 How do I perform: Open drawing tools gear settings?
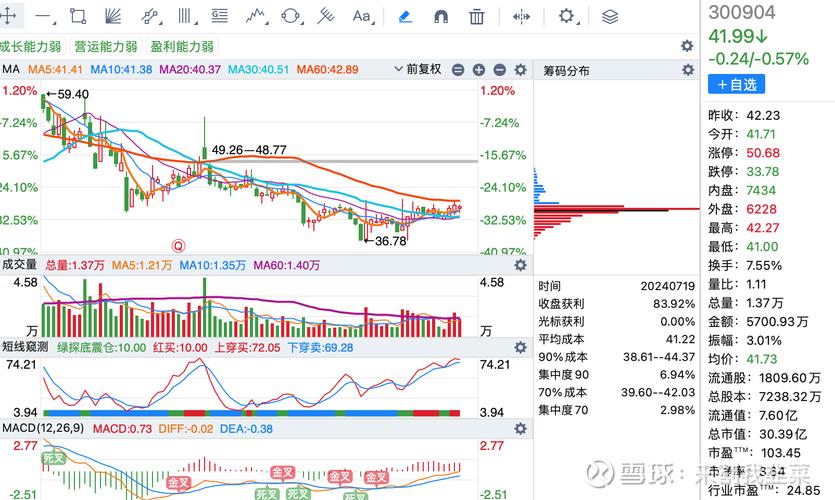[x=567, y=16]
